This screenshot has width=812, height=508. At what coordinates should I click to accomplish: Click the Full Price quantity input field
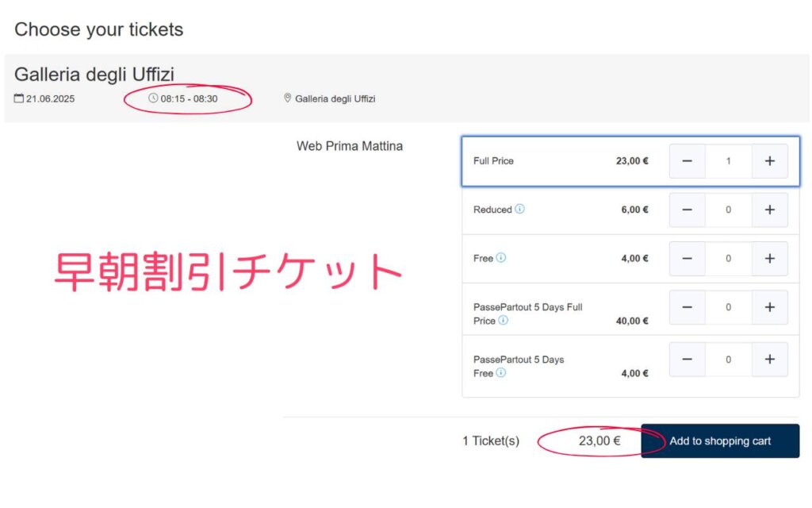pyautogui.click(x=728, y=161)
